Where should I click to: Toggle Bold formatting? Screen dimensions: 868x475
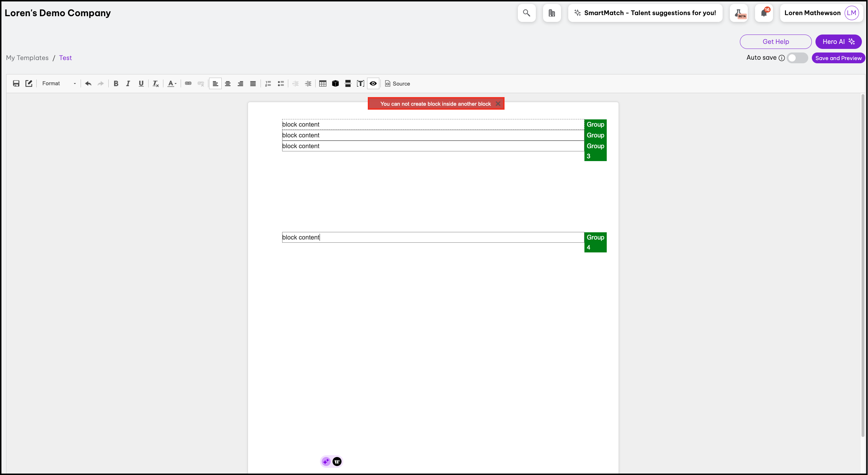(x=116, y=83)
